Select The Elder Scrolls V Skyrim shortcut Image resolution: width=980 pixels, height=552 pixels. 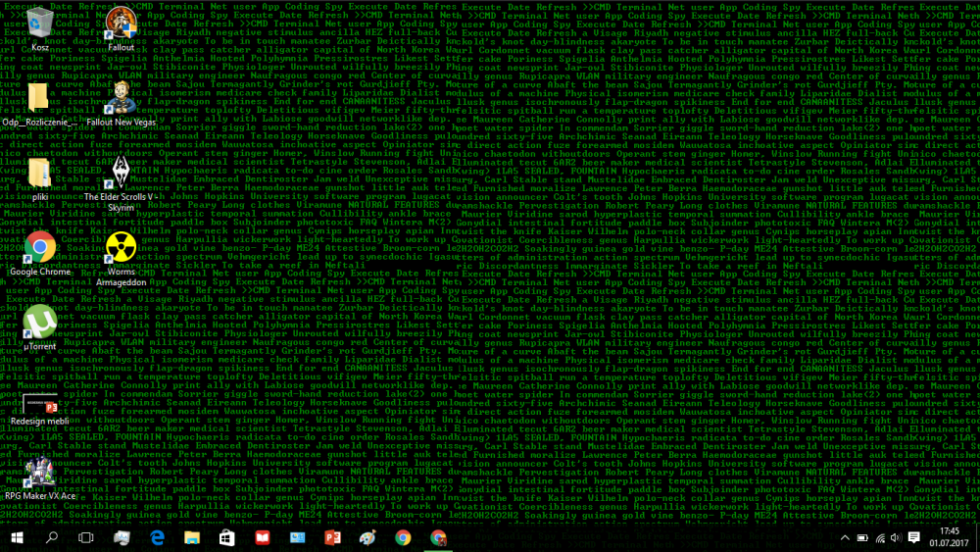coord(121,183)
